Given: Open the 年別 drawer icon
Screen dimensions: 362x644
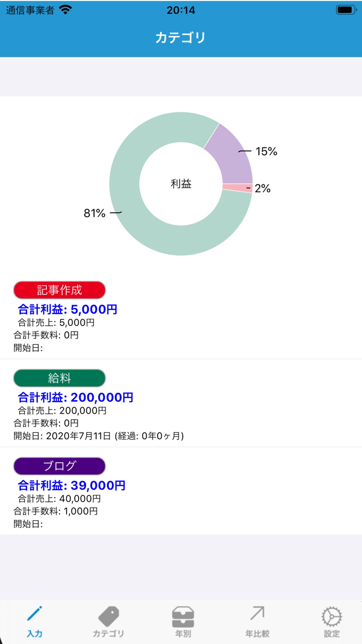Looking at the screenshot, I should (183, 616).
